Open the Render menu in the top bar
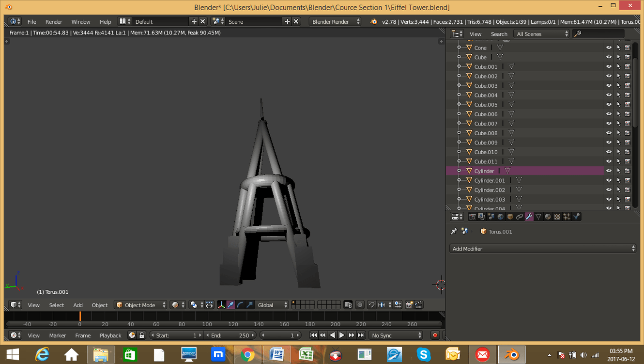 (x=54, y=21)
